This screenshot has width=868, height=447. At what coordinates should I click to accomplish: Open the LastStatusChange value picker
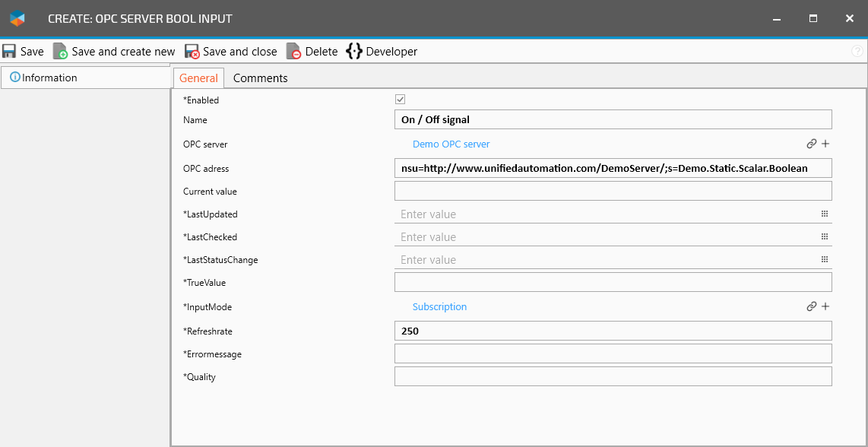[x=825, y=260]
